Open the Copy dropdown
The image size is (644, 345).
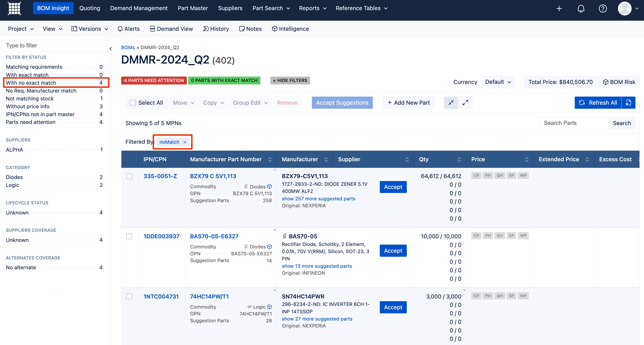(213, 103)
